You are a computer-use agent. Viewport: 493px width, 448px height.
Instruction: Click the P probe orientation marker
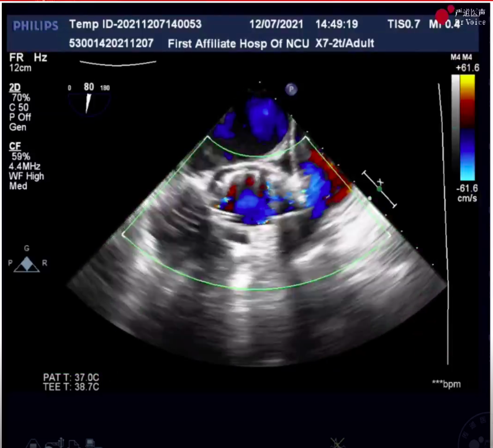(x=292, y=89)
